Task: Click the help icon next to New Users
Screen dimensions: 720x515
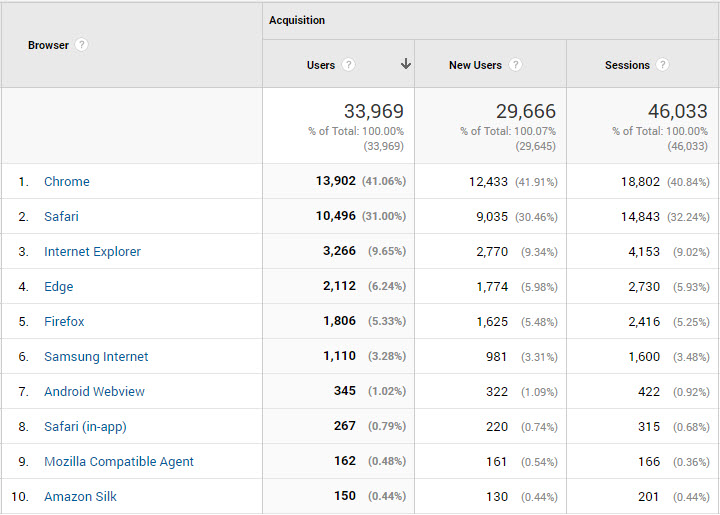Action: click(515, 65)
